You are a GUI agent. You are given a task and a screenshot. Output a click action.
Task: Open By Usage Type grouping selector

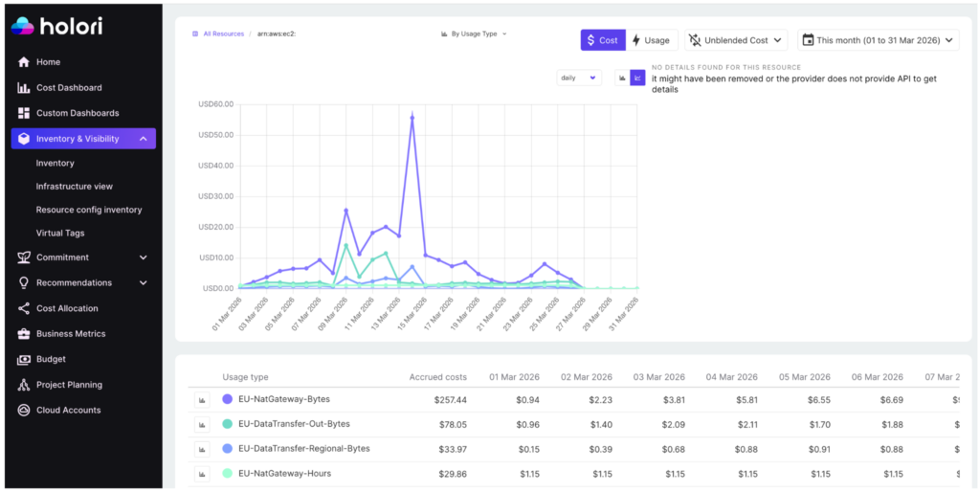(x=474, y=34)
